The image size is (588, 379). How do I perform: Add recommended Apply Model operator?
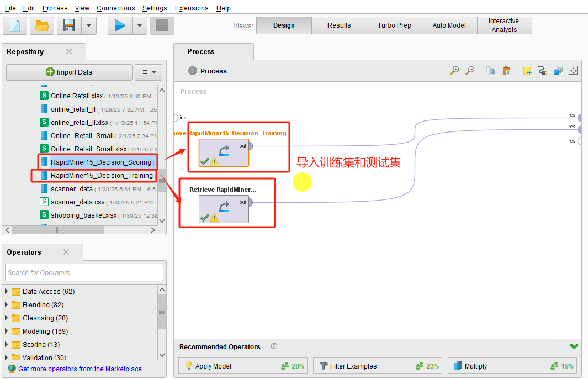coord(242,366)
